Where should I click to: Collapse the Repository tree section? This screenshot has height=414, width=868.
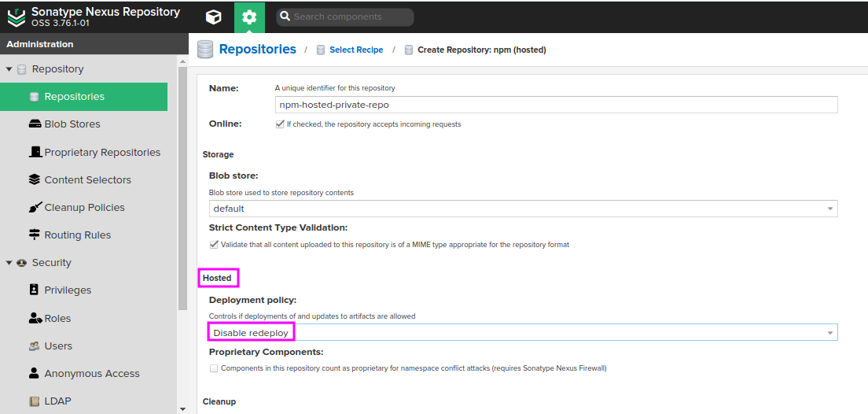point(9,69)
